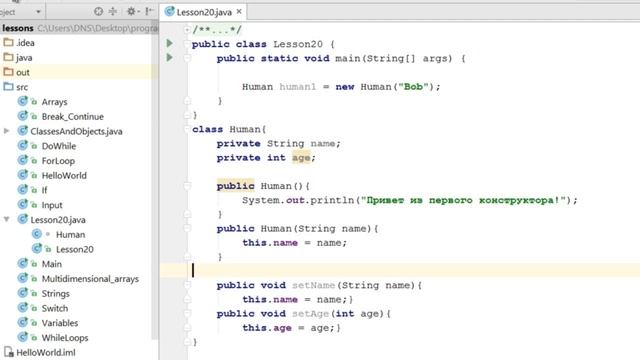The width and height of the screenshot is (640, 360).
Task: Click the run arrow beside class Lesson20
Action: coord(169,43)
